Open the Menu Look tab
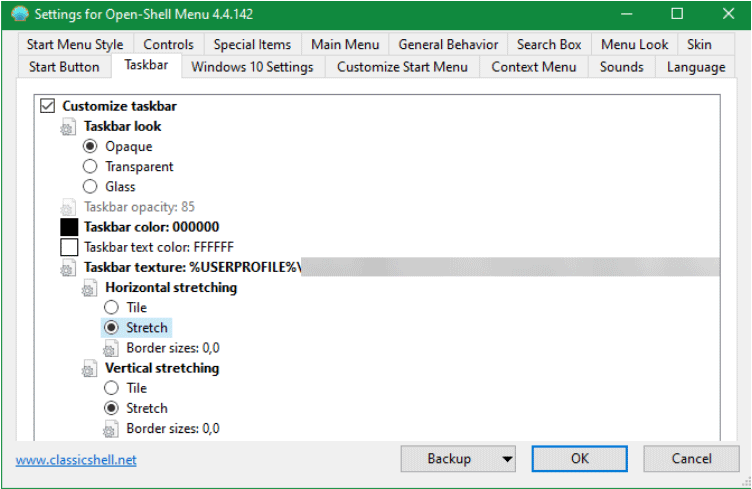Screen dimensions: 752x489 click(x=634, y=45)
